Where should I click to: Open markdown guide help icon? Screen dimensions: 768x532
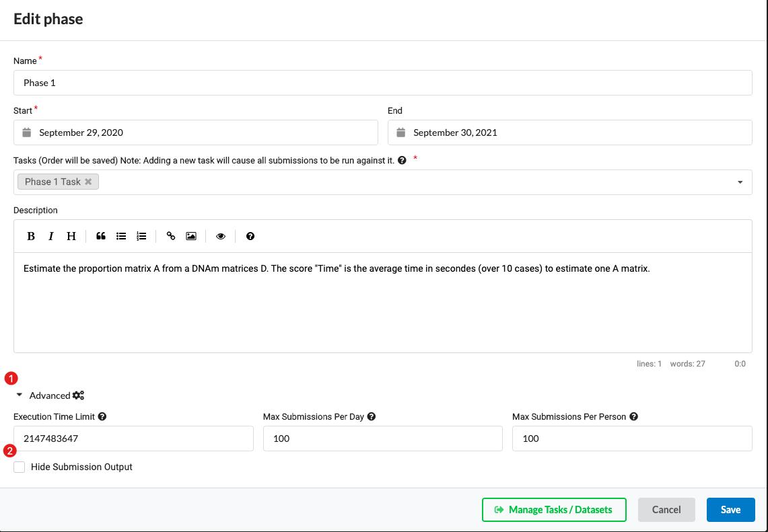(250, 236)
